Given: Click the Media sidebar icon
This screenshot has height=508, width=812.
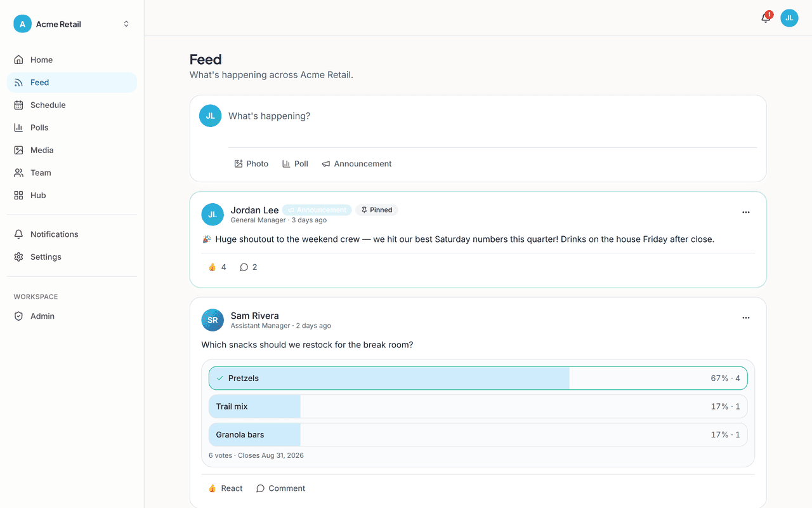Looking at the screenshot, I should (x=18, y=150).
